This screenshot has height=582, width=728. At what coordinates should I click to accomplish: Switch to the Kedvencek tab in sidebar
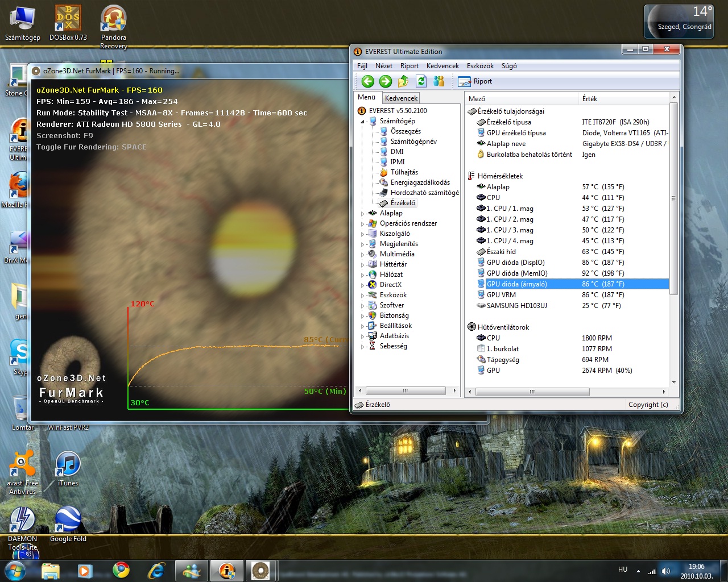401,98
